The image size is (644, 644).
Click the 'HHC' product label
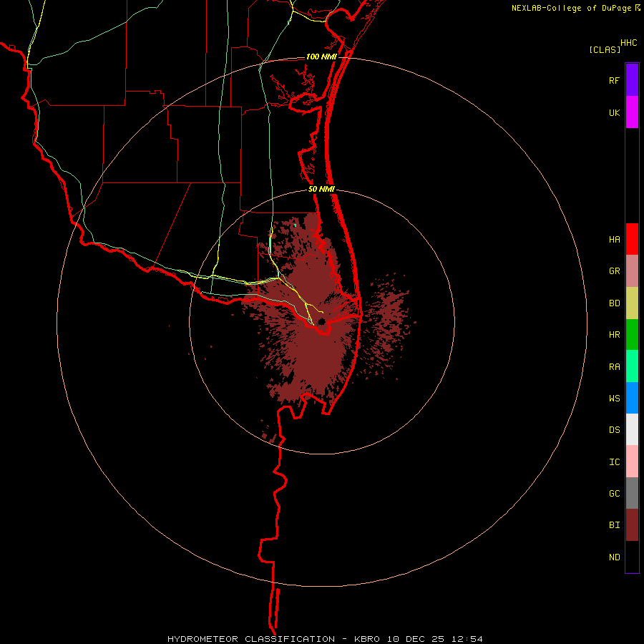coord(628,43)
